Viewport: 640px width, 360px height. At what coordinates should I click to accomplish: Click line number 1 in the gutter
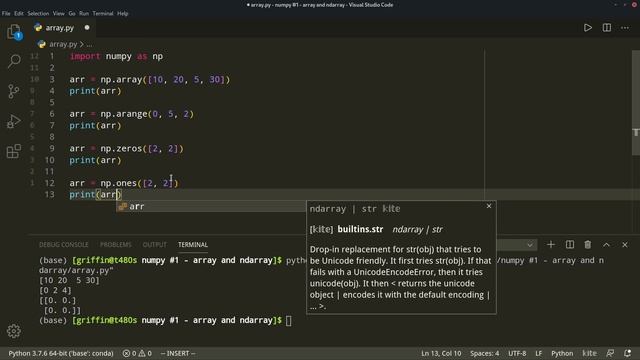coord(52,56)
